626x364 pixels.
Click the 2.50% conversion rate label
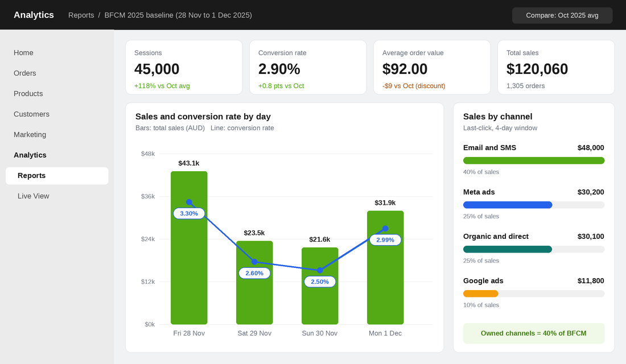pos(320,282)
